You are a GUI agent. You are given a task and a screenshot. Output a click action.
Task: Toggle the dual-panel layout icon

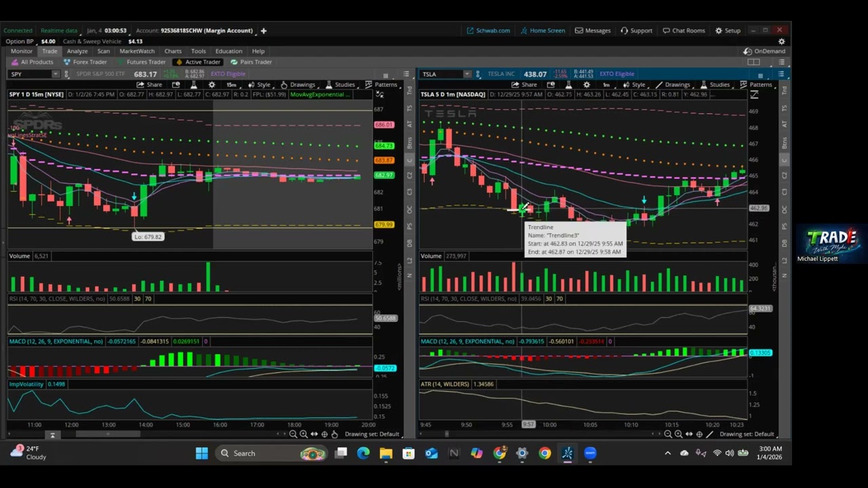pyautogui.click(x=753, y=62)
